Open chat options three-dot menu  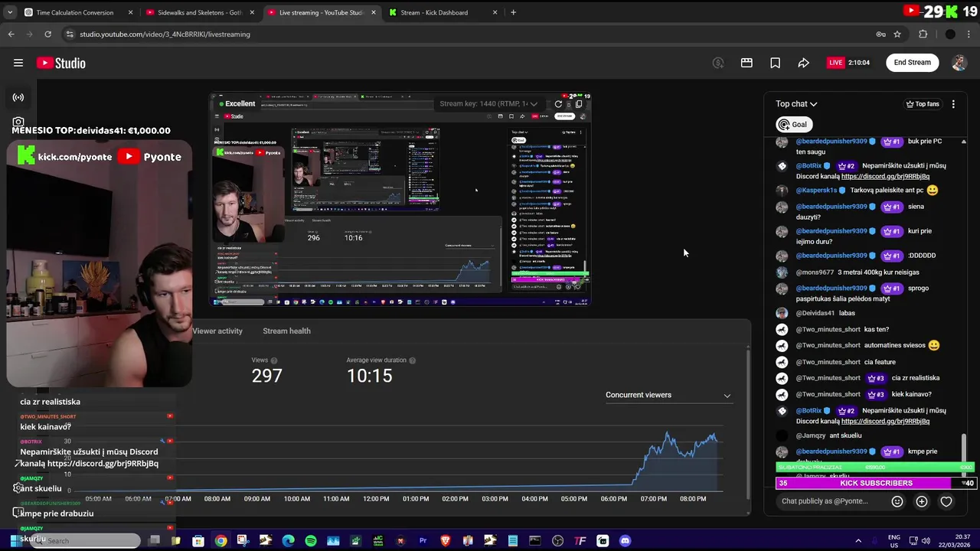click(x=953, y=104)
